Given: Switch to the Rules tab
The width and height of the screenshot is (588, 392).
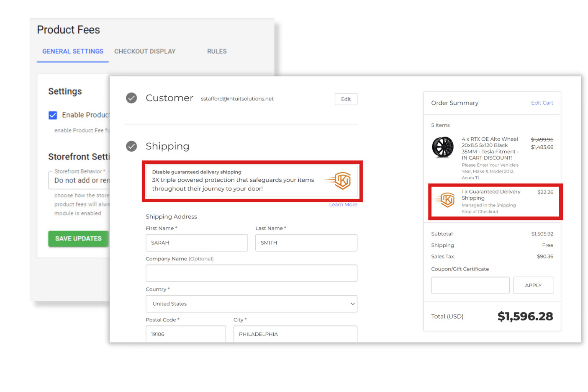Looking at the screenshot, I should 216,51.
